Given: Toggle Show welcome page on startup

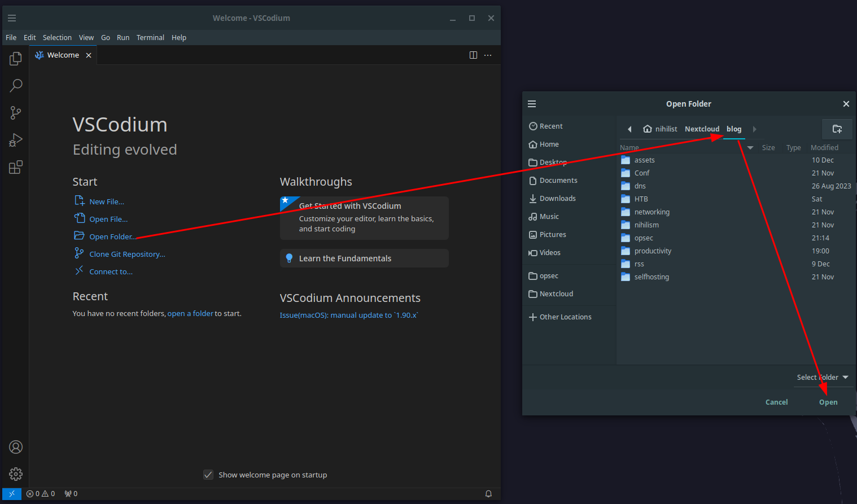Looking at the screenshot, I should point(208,475).
